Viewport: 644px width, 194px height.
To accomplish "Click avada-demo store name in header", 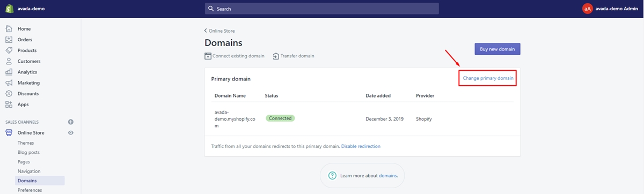I will click(x=31, y=9).
